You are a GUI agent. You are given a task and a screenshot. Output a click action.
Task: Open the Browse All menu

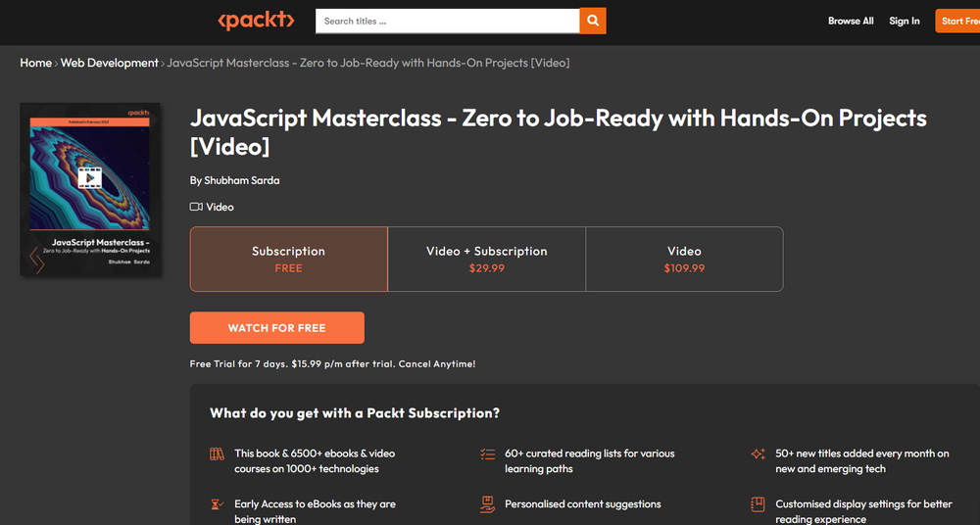(x=851, y=21)
